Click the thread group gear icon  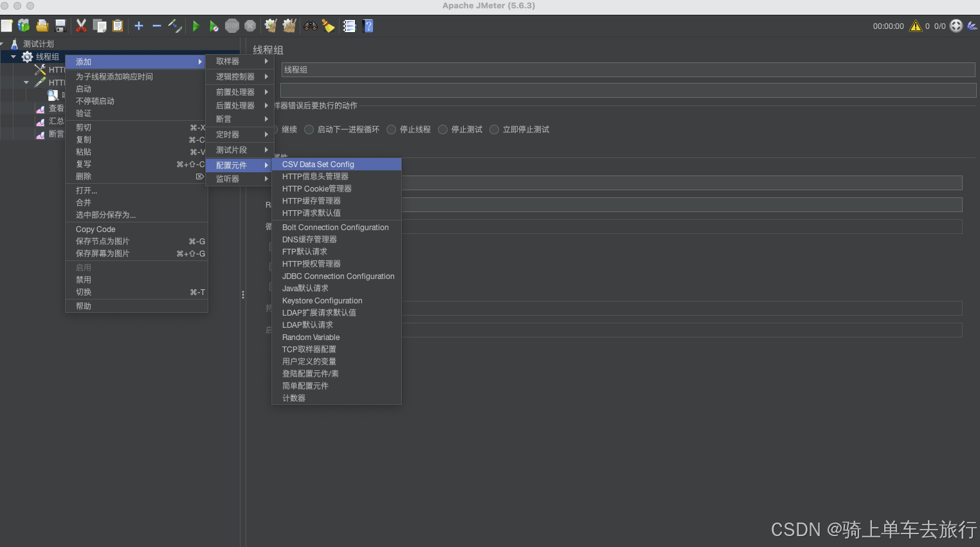coord(27,57)
